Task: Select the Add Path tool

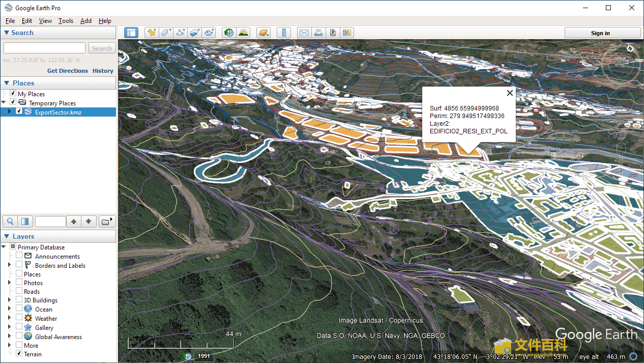Action: (x=181, y=33)
